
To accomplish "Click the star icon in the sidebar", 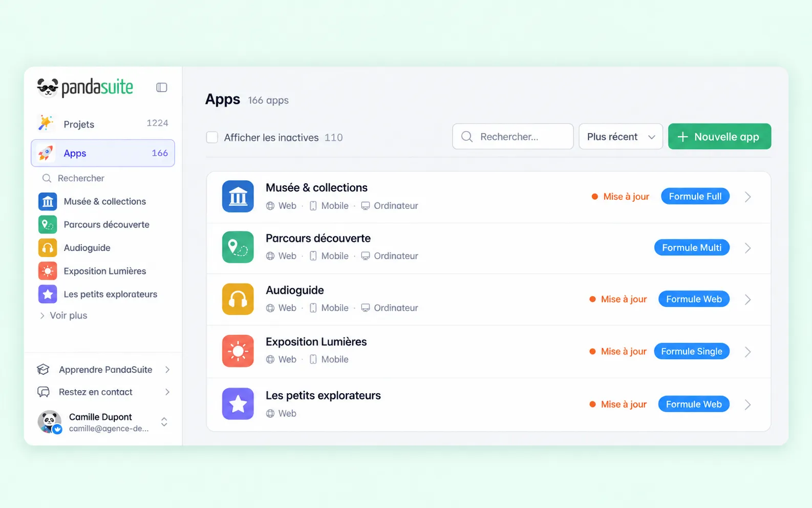I will click(48, 294).
